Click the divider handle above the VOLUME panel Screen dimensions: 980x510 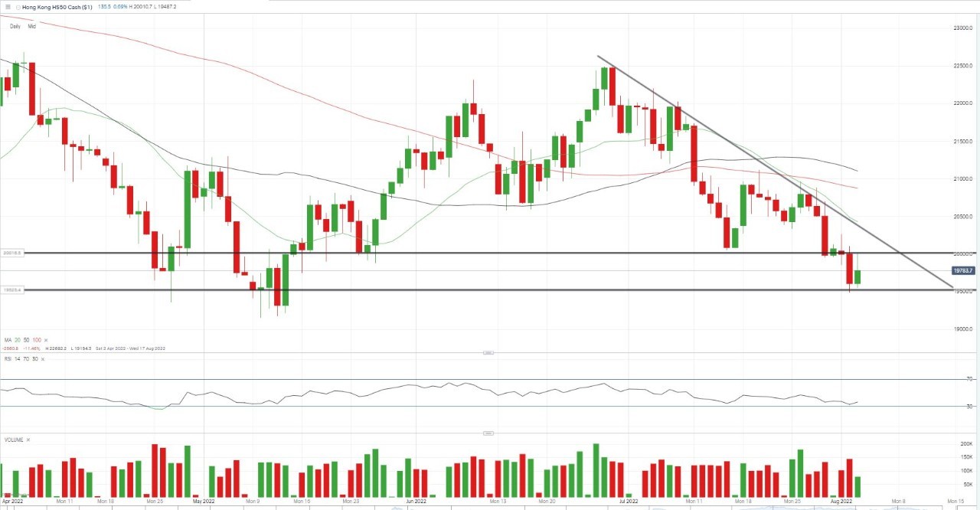pos(488,433)
